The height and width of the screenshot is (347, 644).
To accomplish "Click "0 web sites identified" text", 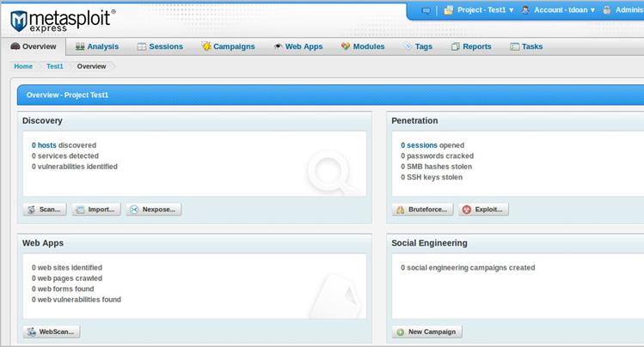I will point(67,267).
